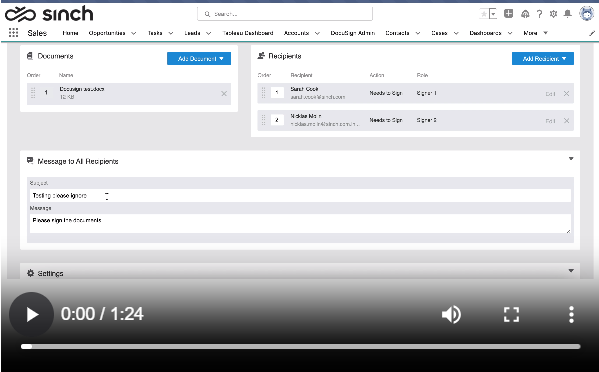Expand the Dashboards tab chevron
This screenshot has width=599, height=372.
(x=510, y=33)
